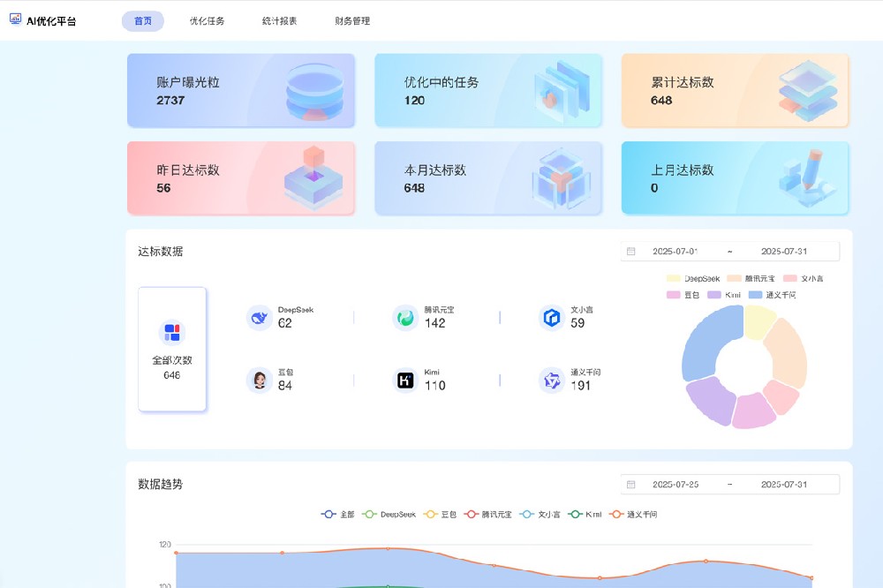The height and width of the screenshot is (588, 883).
Task: Open 达标数据 end date picker 2025-07-31
Action: (x=783, y=252)
